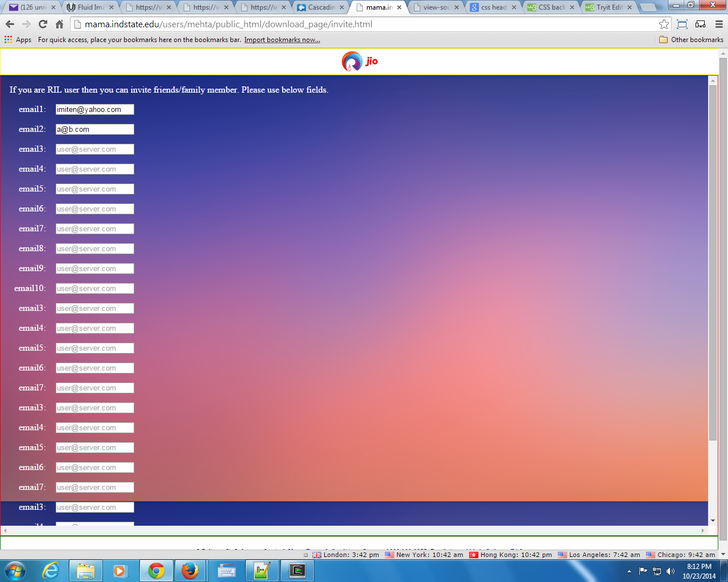The height and width of the screenshot is (582, 728).
Task: Click inner frame scroll-up arrow
Action: point(713,81)
